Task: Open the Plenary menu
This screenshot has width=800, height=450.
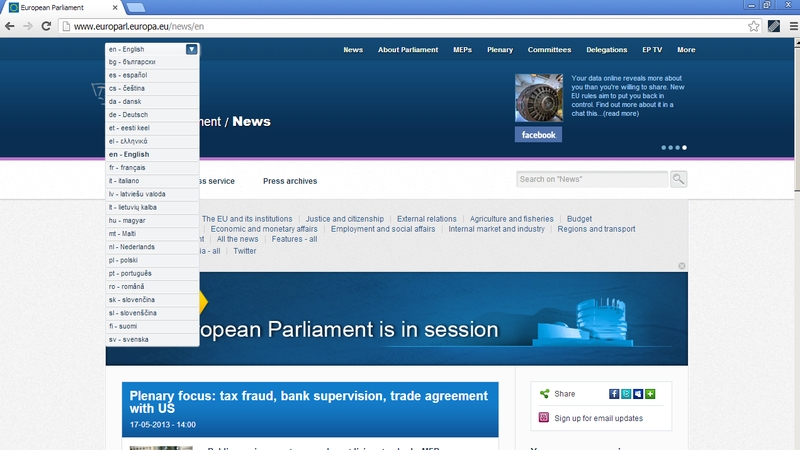Action: pos(499,49)
